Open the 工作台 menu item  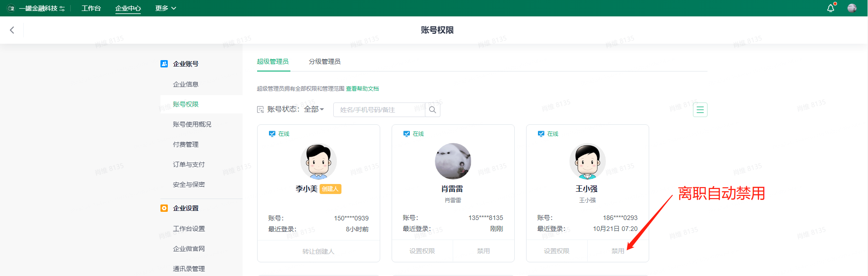91,8
